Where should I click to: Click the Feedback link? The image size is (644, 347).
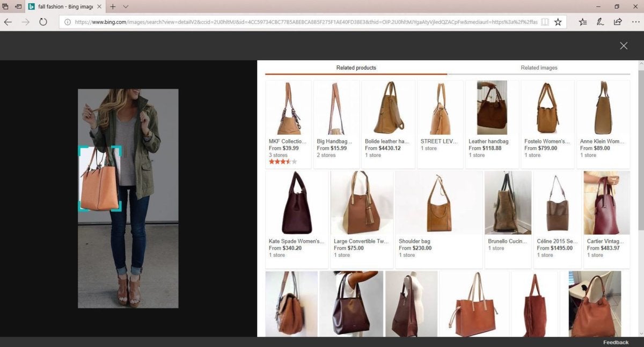point(616,342)
